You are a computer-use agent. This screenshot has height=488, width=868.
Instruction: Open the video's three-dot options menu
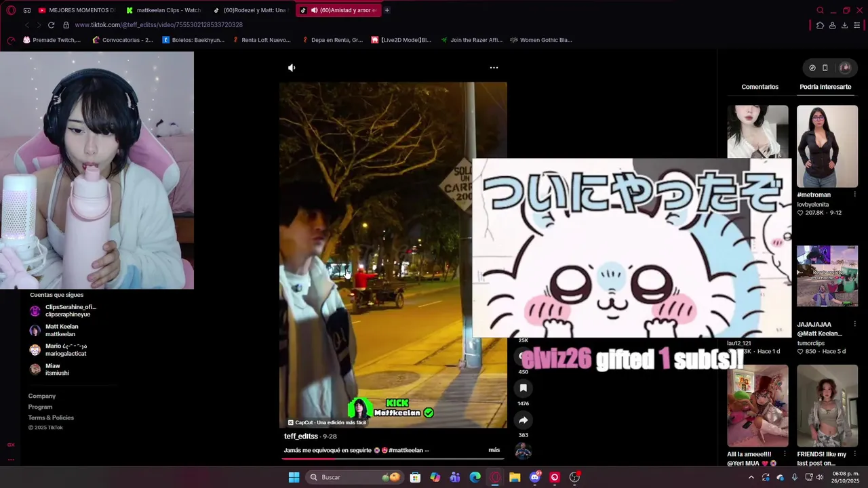[494, 68]
